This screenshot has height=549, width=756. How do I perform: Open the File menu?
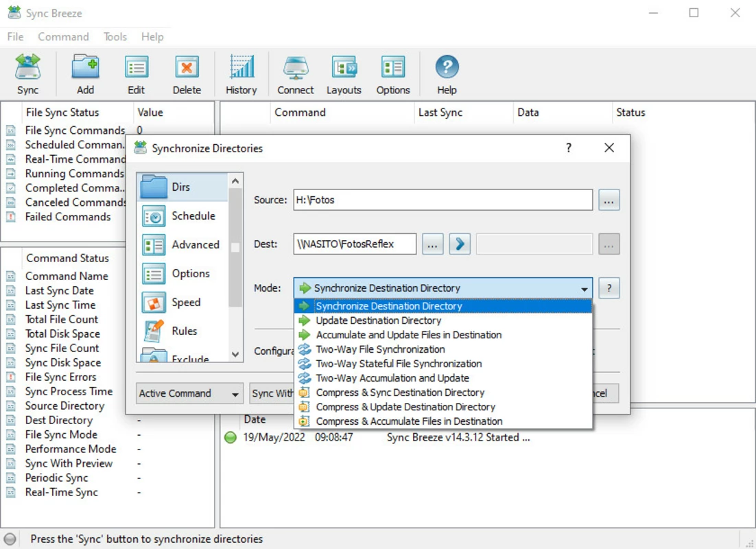coord(15,36)
